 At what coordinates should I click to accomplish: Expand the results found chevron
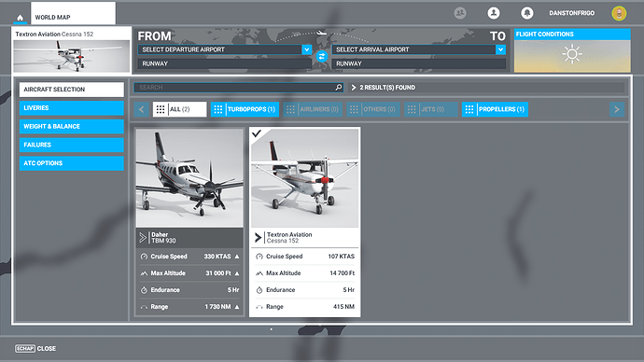pyautogui.click(x=353, y=88)
